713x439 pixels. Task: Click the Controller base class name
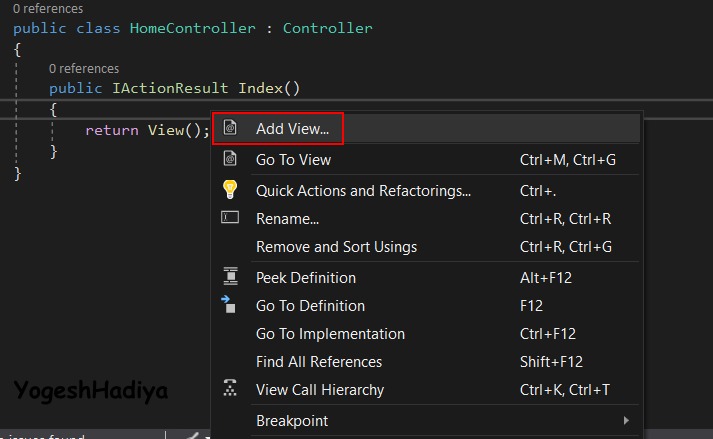point(327,28)
